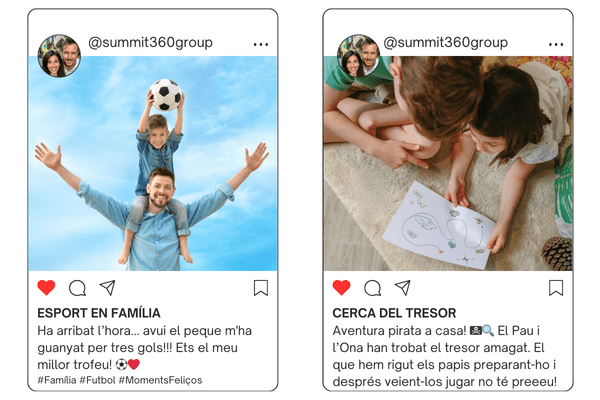The height and width of the screenshot is (400, 600).
Task: Open profile picture on the right post
Action: [359, 56]
